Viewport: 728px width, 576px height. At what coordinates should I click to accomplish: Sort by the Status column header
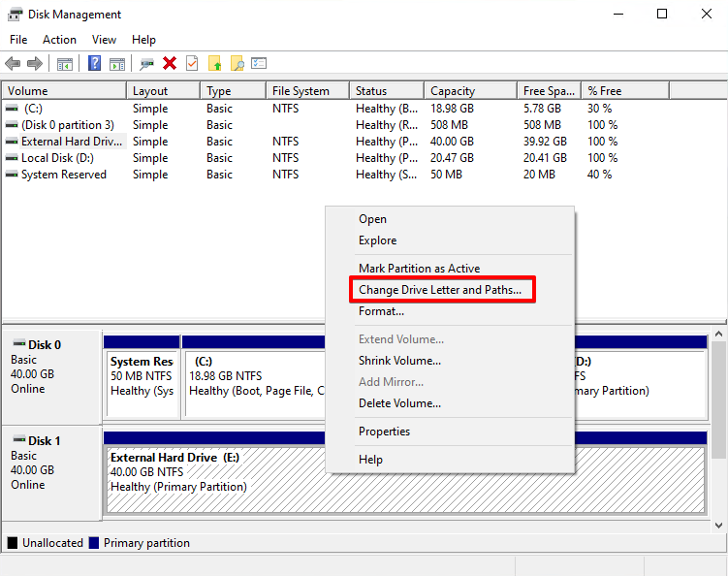(x=387, y=91)
